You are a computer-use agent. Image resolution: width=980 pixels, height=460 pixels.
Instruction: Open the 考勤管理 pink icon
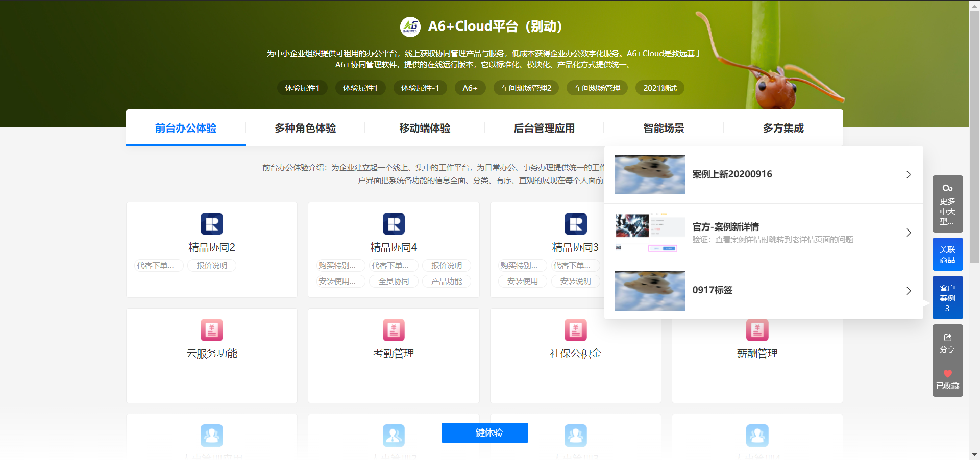[x=394, y=330]
